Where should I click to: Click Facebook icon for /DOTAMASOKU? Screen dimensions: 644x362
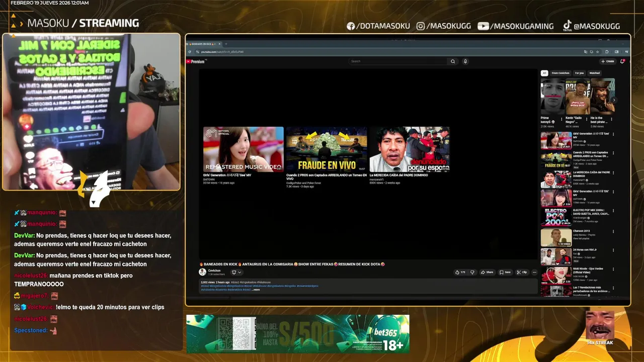[351, 26]
